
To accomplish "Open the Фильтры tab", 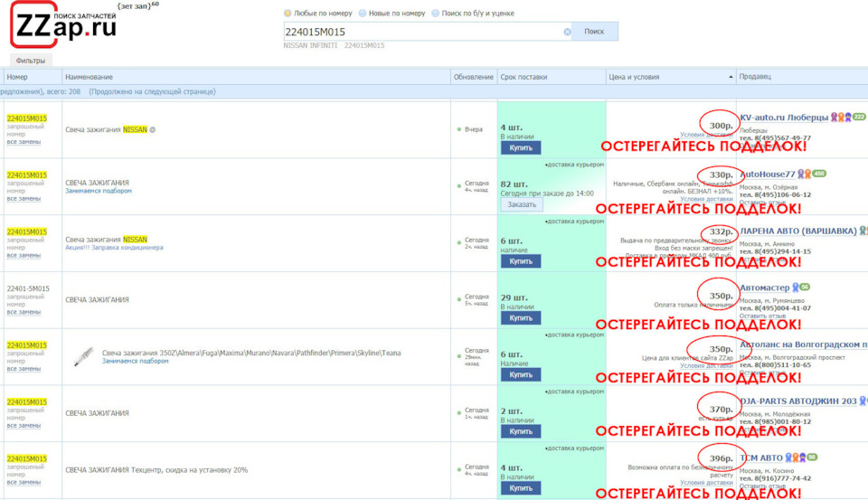I will tap(31, 61).
